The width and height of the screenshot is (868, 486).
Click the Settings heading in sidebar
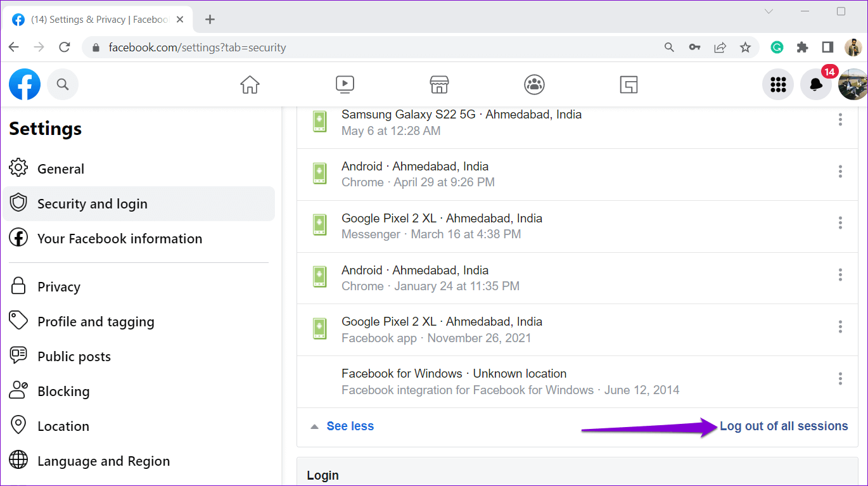click(46, 129)
